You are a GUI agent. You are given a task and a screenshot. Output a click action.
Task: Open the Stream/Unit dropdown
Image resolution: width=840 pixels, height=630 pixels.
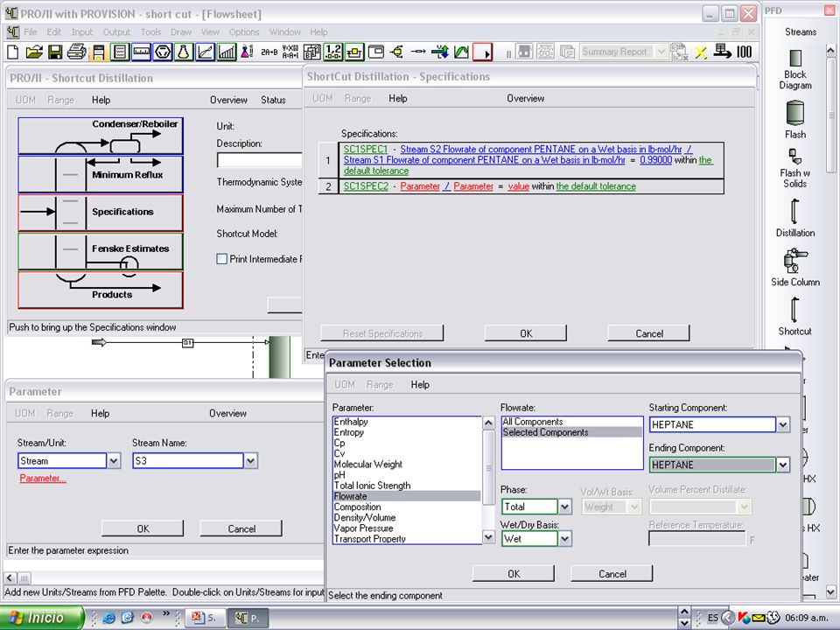click(114, 461)
